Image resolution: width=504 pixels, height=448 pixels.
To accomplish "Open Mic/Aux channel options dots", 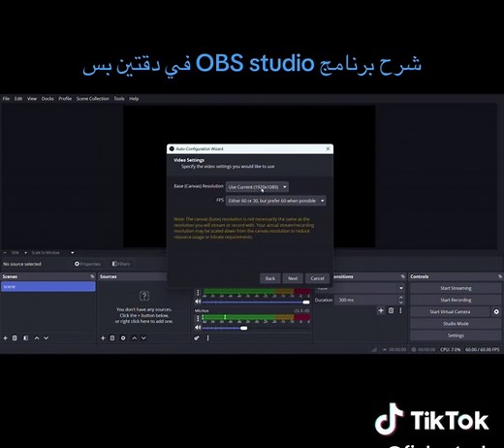I will point(198,318).
